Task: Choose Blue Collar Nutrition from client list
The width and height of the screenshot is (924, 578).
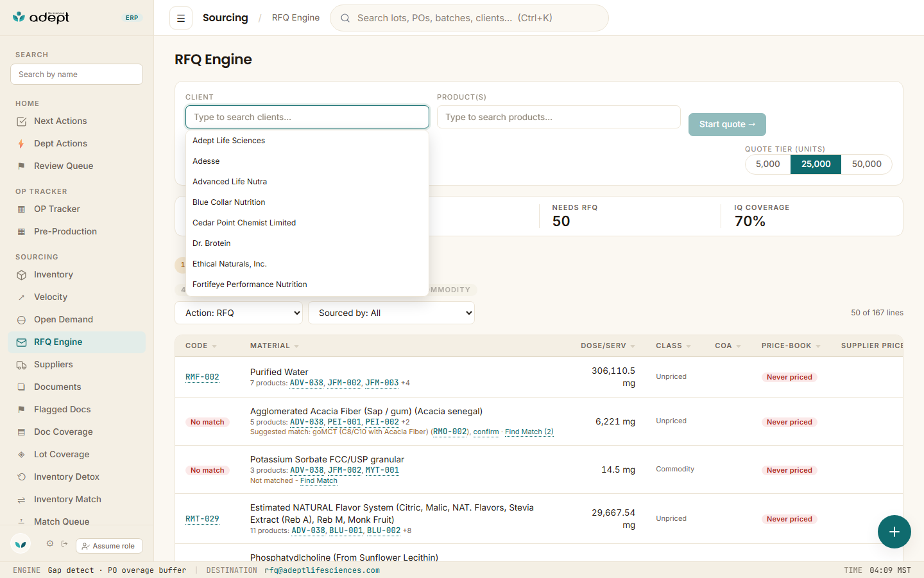Action: [x=307, y=202]
